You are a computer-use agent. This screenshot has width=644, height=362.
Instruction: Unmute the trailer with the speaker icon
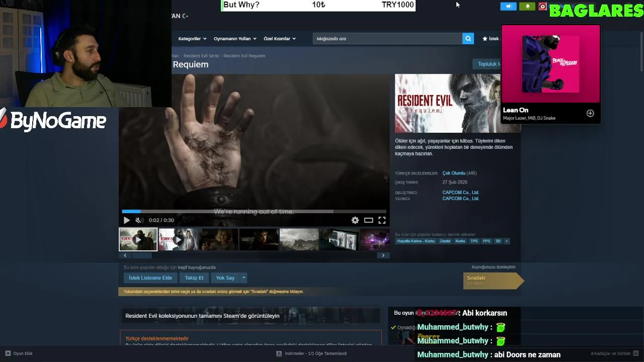tap(138, 220)
